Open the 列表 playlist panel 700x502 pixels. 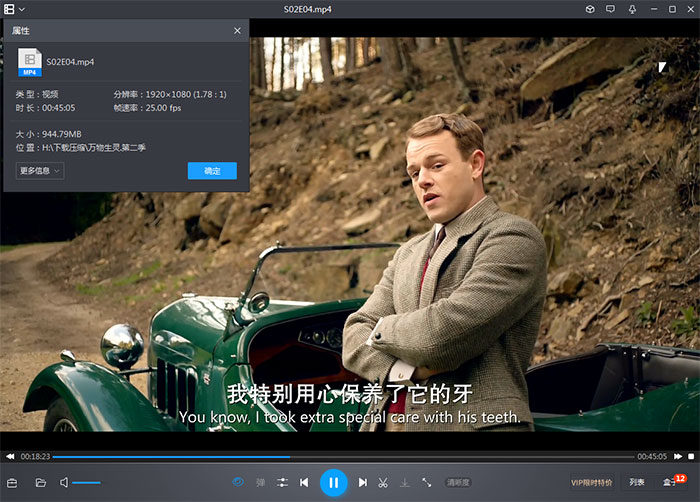pyautogui.click(x=637, y=483)
